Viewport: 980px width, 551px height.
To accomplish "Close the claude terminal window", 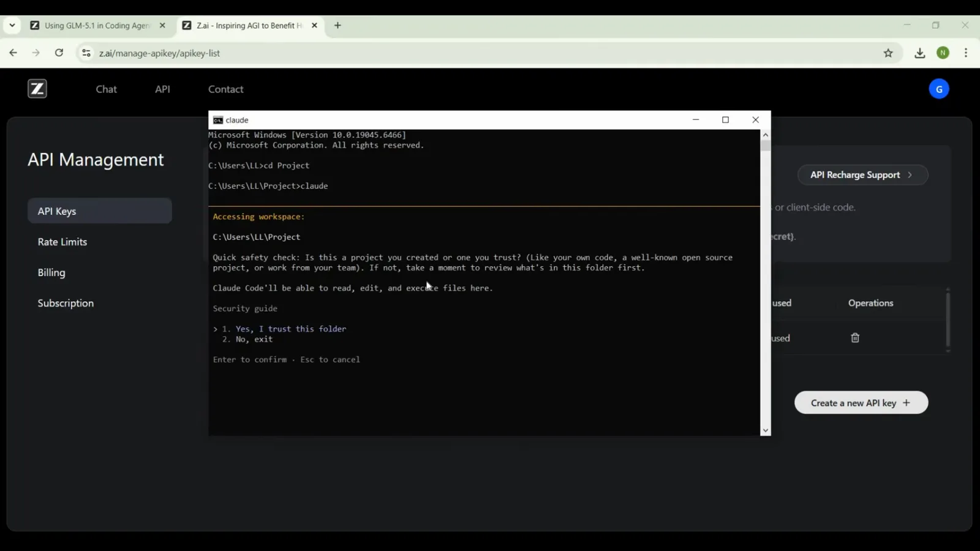I will coord(755,120).
